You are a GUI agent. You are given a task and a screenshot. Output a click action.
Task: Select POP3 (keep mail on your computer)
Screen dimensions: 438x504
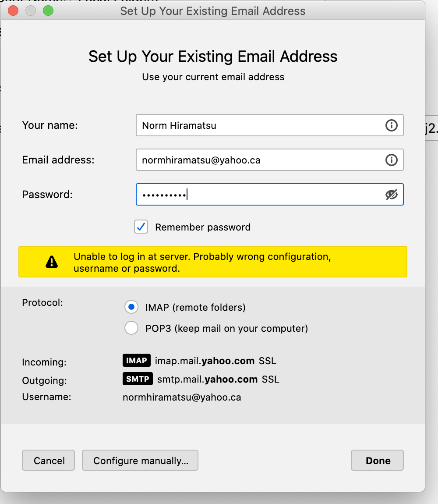[x=131, y=328]
